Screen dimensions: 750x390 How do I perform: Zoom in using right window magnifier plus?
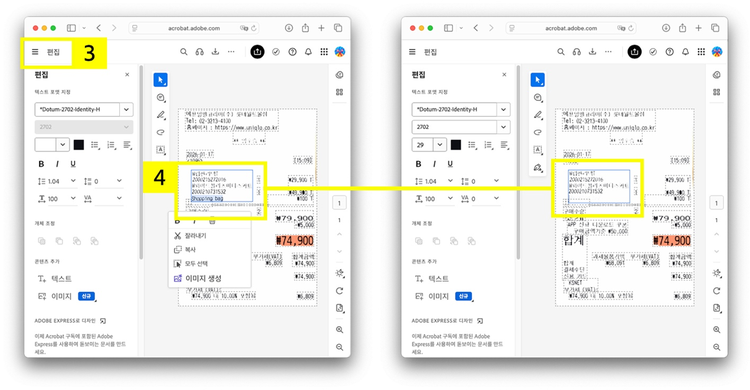point(717,330)
